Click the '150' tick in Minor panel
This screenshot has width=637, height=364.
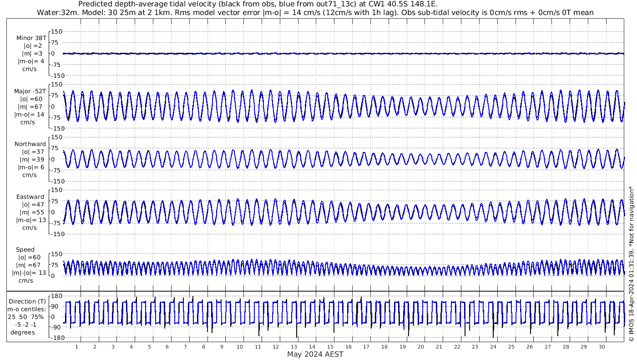pyautogui.click(x=57, y=32)
